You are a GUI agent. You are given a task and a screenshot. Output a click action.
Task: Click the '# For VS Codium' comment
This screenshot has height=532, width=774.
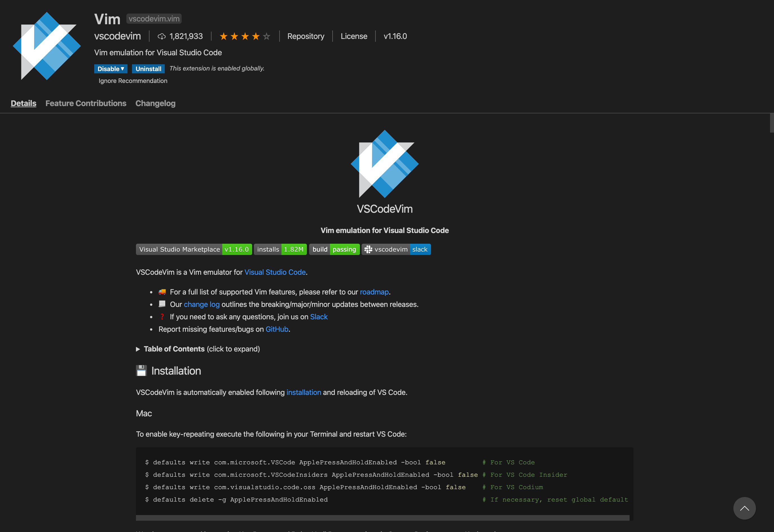click(x=513, y=487)
